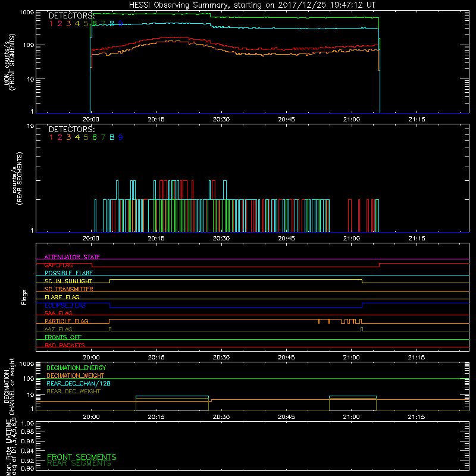Click the 20:00 tick under the front segments plot
The width and height of the screenshot is (476, 476).
(x=91, y=120)
